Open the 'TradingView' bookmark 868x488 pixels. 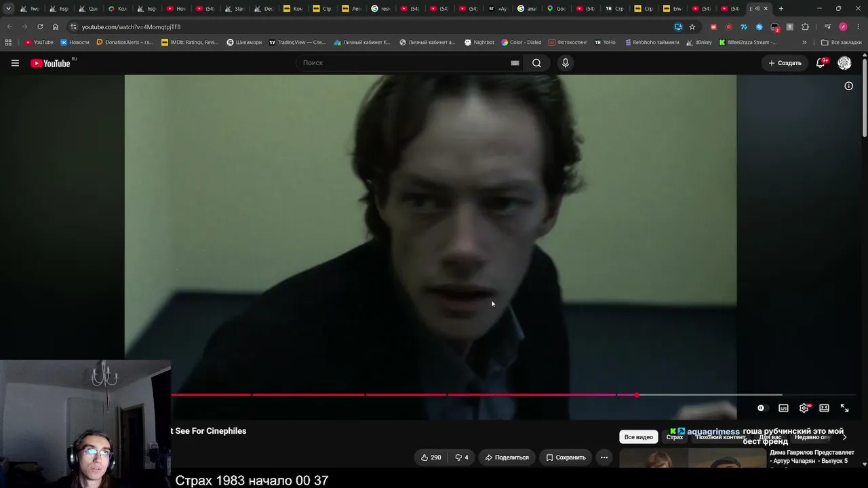tap(297, 42)
